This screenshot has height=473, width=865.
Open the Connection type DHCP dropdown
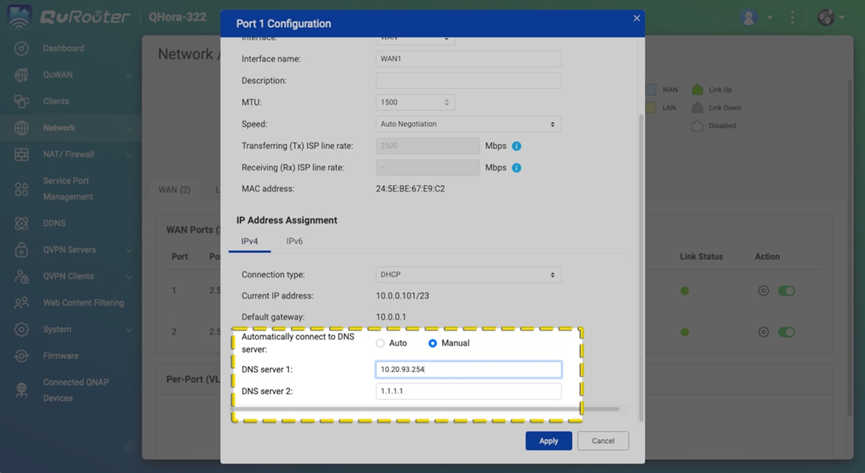(468, 275)
